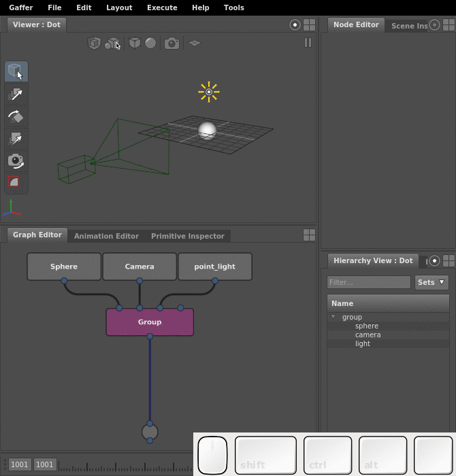Open the Execute menu
The height and width of the screenshot is (476, 456).
pyautogui.click(x=162, y=7)
